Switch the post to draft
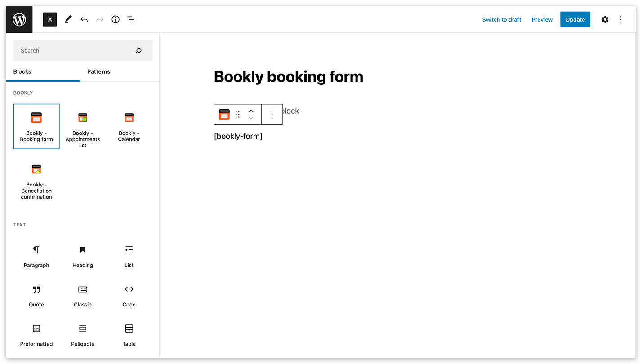 tap(502, 19)
